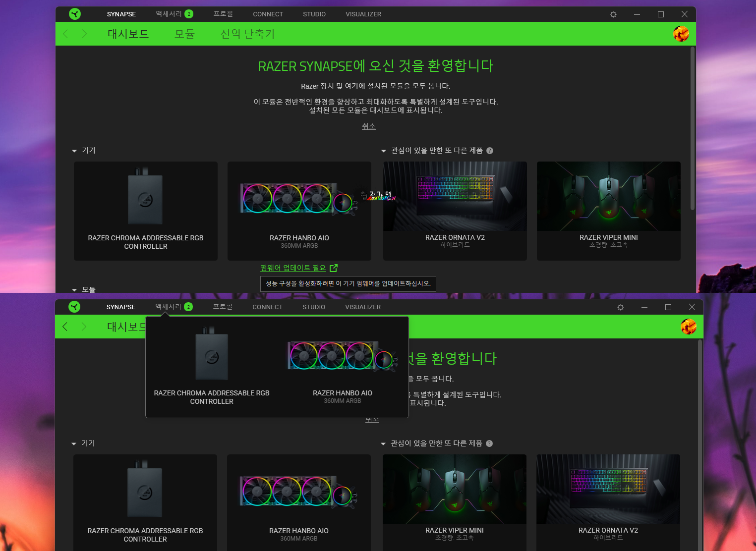
Task: Click user avatar in bottom window
Action: [689, 327]
